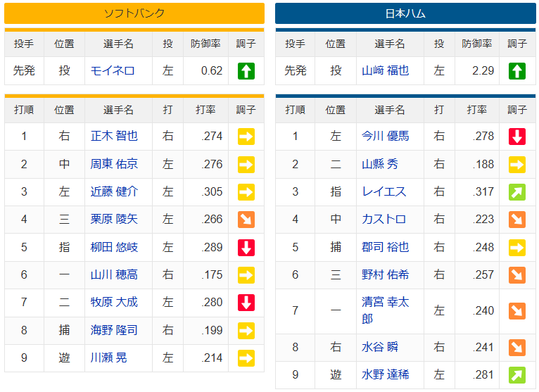This screenshot has width=539, height=392.
Task: Open player link 郡司 裕也
Action: click(386, 247)
